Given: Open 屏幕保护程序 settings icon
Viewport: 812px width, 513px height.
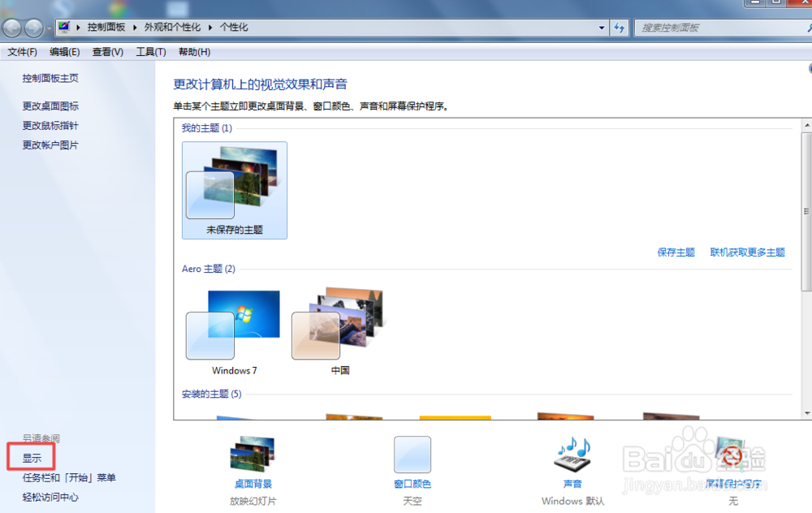Looking at the screenshot, I should (732, 455).
